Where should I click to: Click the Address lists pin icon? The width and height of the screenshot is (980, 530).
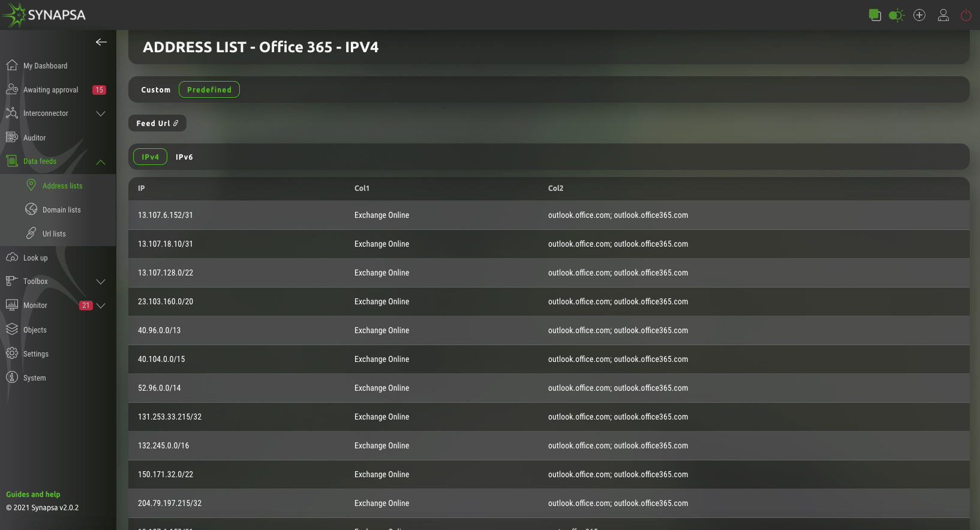click(31, 185)
